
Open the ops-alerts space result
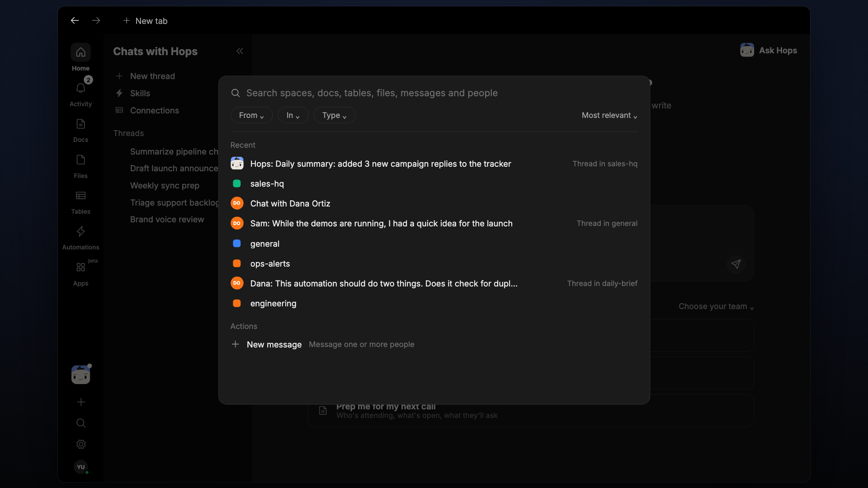pyautogui.click(x=434, y=263)
